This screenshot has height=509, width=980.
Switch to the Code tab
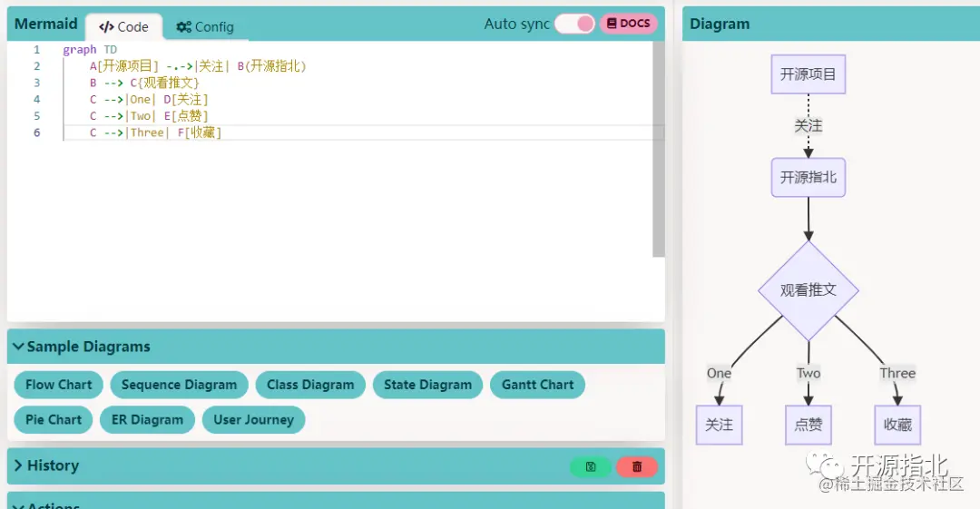click(123, 27)
